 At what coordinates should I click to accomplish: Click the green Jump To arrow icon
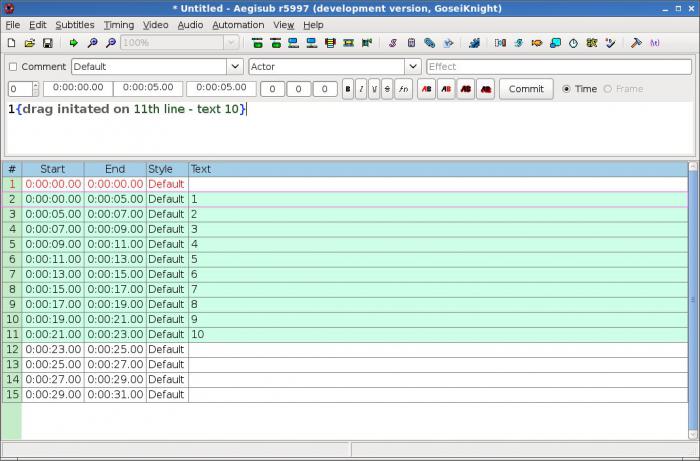click(74, 43)
